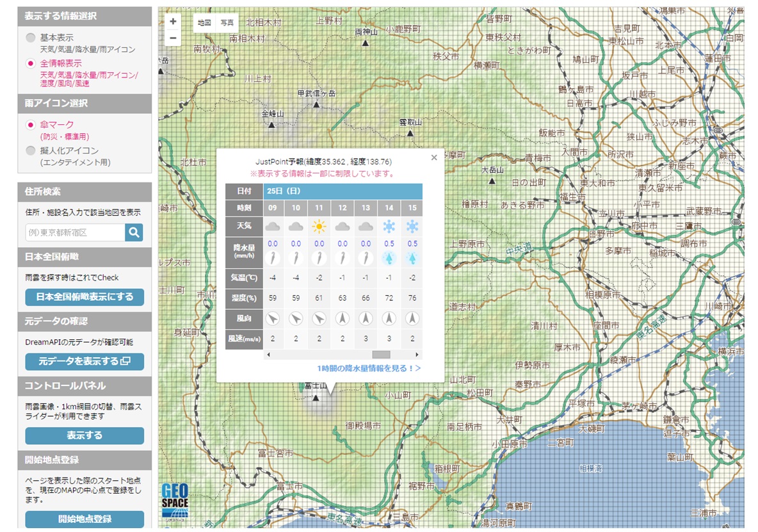The width and height of the screenshot is (758, 532).
Task: Click the humidity value 63
Action: point(343,298)
